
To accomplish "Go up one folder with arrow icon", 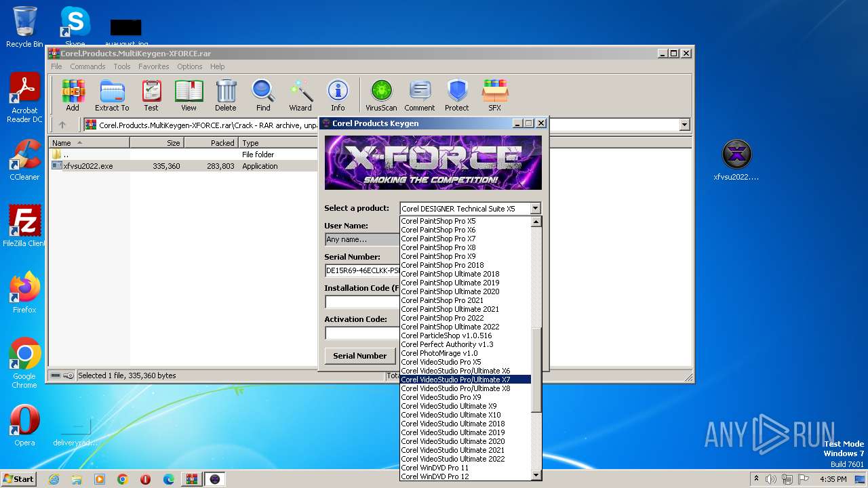I will click(x=62, y=125).
